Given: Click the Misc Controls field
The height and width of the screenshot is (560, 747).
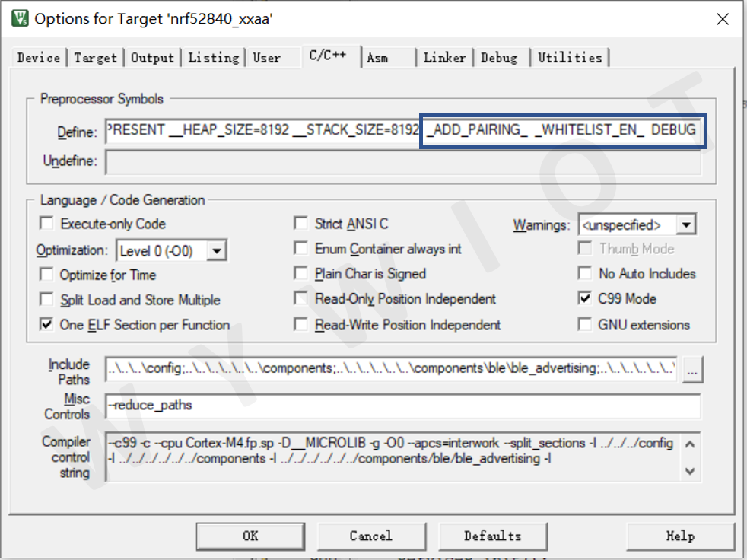Looking at the screenshot, I should pos(403,406).
